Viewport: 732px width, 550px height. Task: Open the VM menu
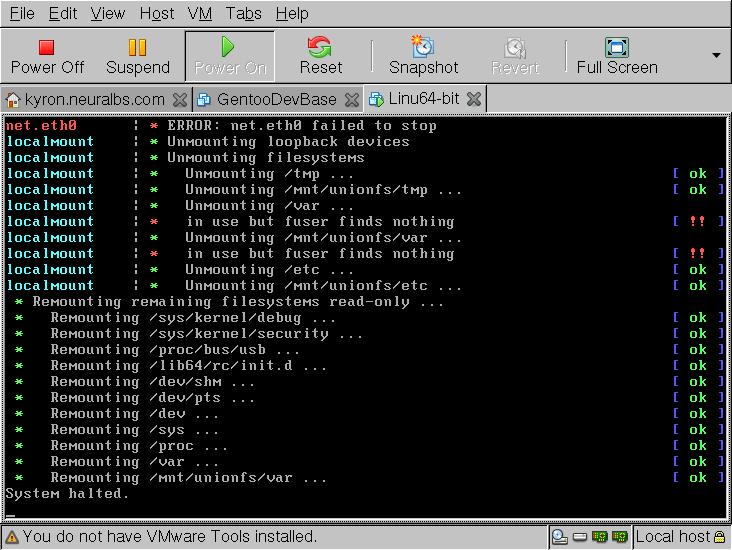click(199, 13)
